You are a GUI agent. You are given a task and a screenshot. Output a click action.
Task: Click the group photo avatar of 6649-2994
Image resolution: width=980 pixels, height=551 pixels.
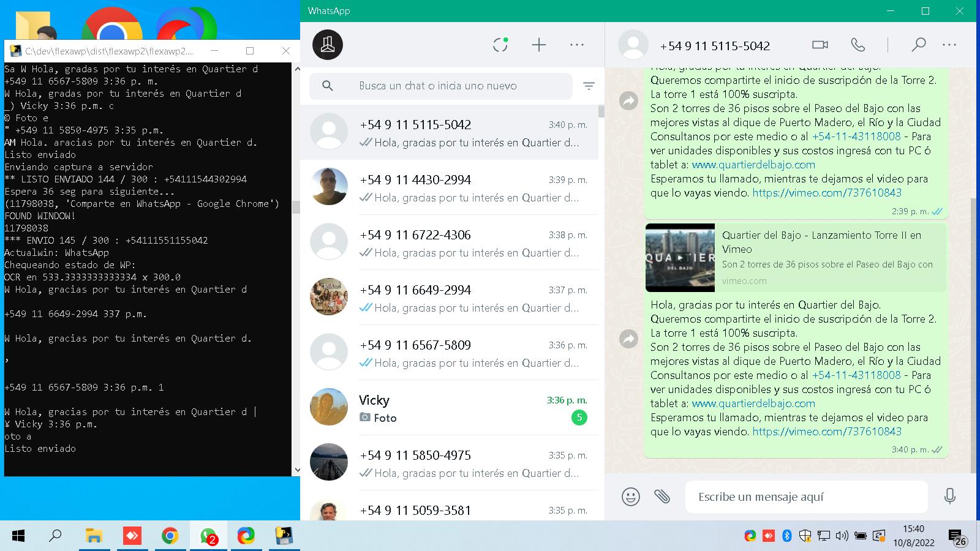pos(329,296)
